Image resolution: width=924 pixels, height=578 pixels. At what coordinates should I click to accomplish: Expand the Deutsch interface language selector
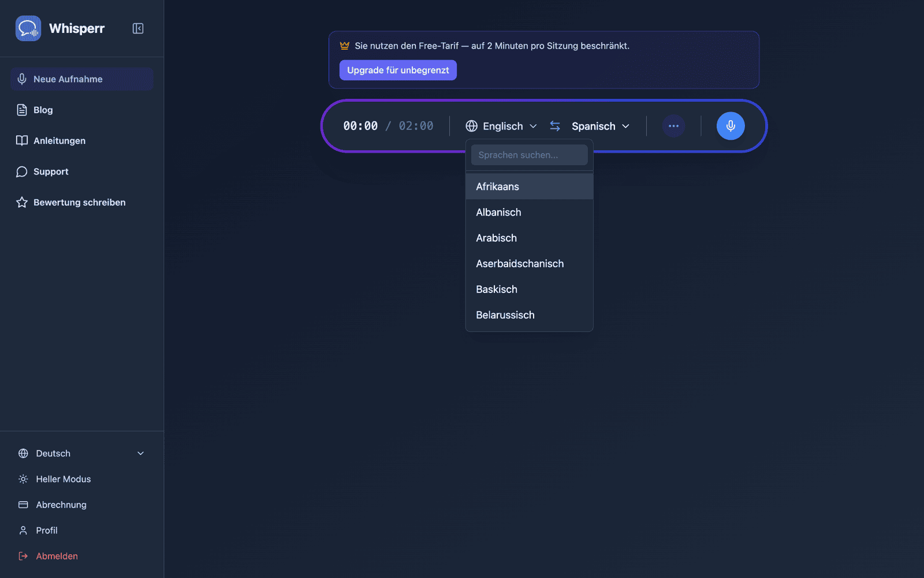coord(81,453)
